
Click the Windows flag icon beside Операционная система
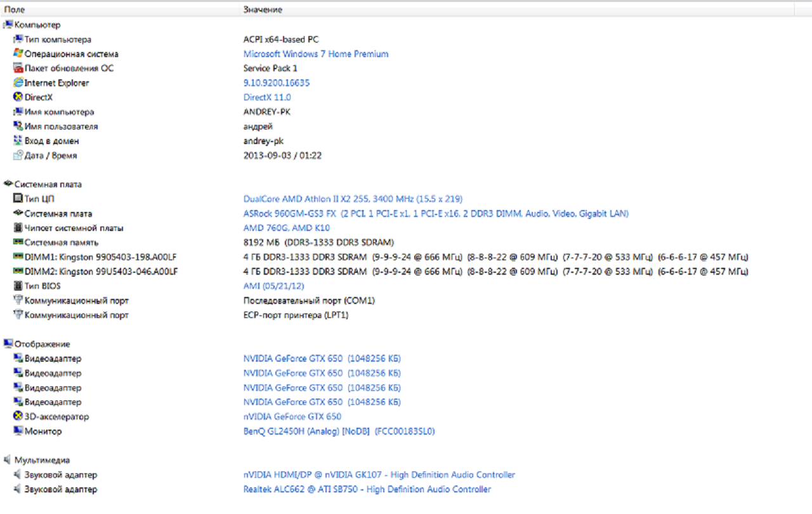[x=18, y=54]
